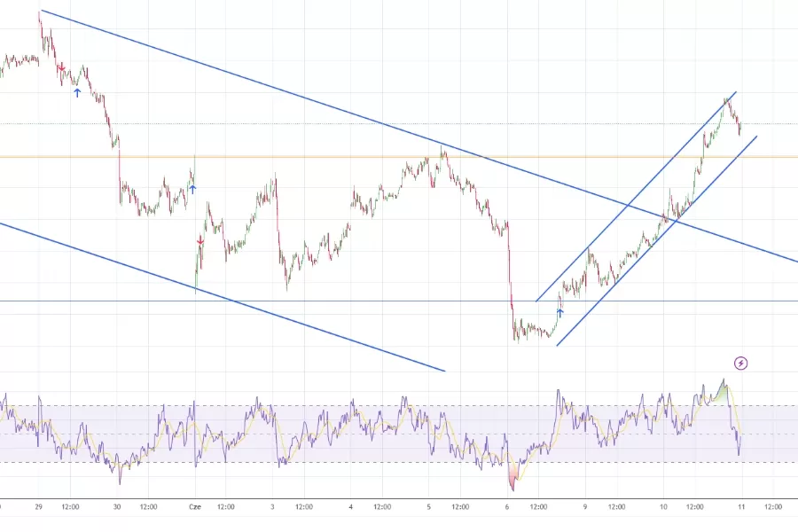Select the thin blue horizontal support line
Viewport: 798px width, 532px height.
point(399,301)
